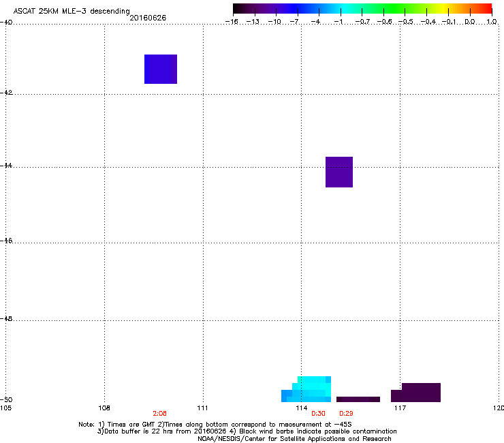Click the red 2:08 pass time
Viewport: 504px width, 443px height.
coord(160,414)
